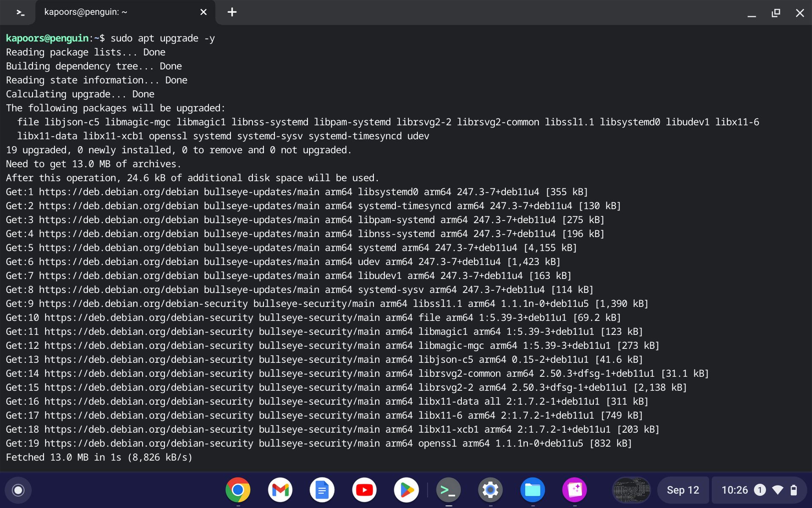This screenshot has height=508, width=812.
Task: Open the notification counter showing 1
Action: point(760,490)
